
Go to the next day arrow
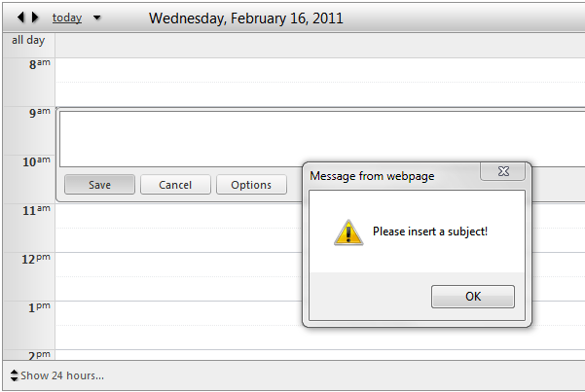[x=35, y=18]
